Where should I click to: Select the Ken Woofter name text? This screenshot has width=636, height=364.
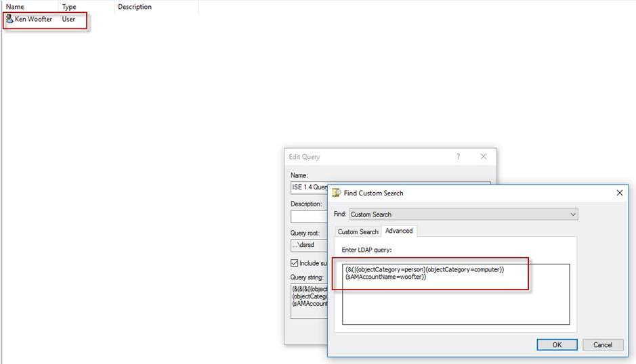pyautogui.click(x=33, y=19)
